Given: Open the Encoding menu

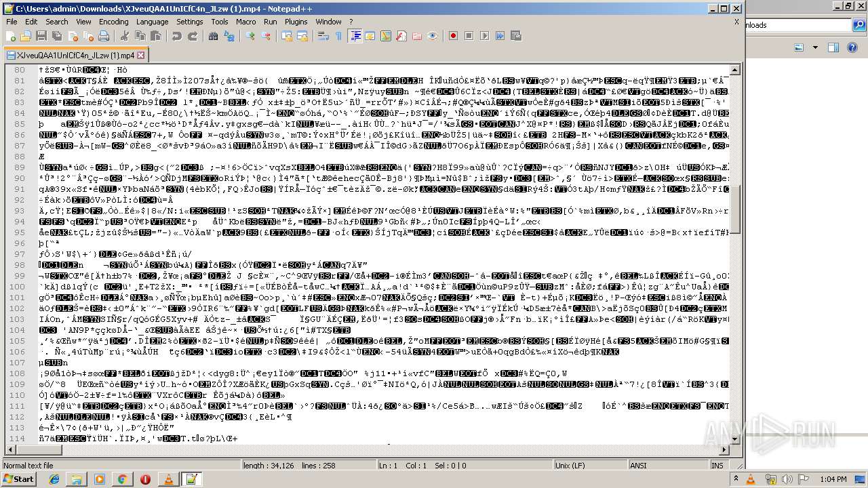Looking at the screenshot, I should [113, 22].
